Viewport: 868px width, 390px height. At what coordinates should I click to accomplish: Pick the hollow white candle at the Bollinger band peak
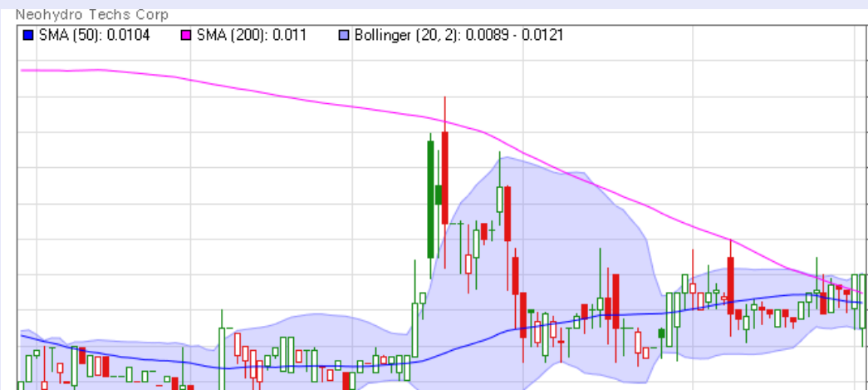(x=499, y=200)
